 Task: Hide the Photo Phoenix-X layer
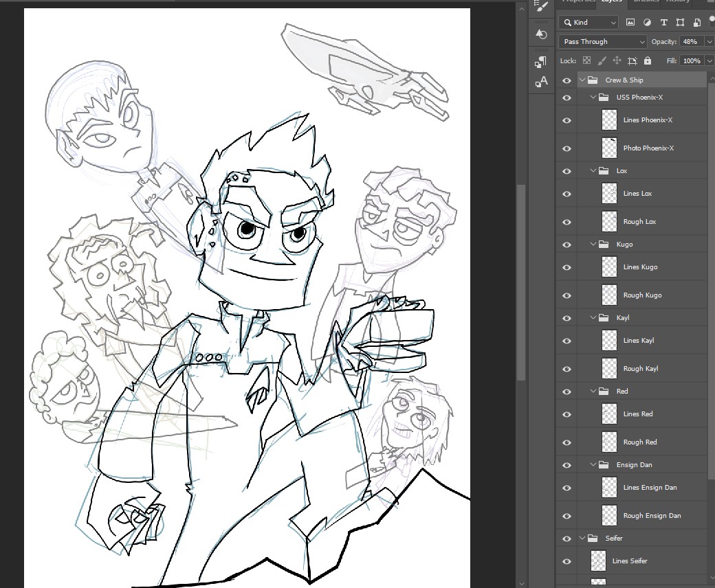point(566,148)
